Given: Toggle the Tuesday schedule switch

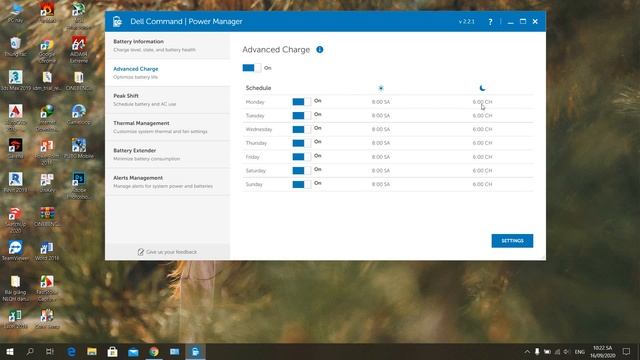Looking at the screenshot, I should [302, 116].
